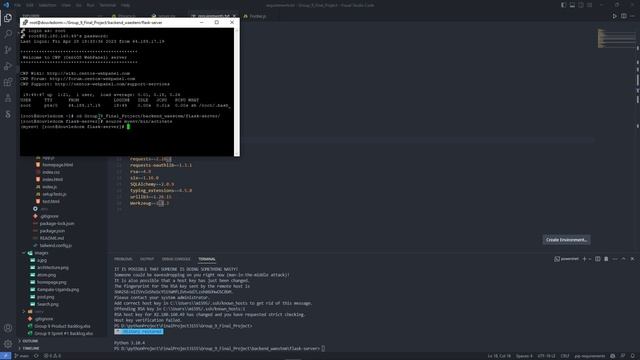640x360 pixels.
Task: Open tailwind.config.js in Explorer
Action: point(56,246)
